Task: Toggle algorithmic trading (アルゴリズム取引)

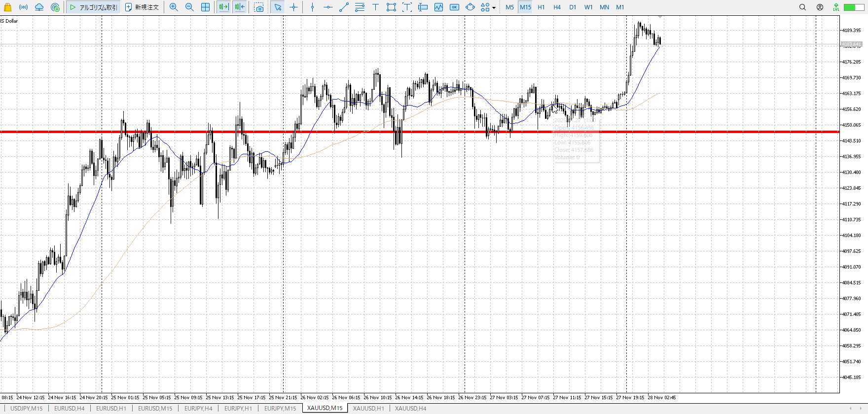Action: pos(94,7)
